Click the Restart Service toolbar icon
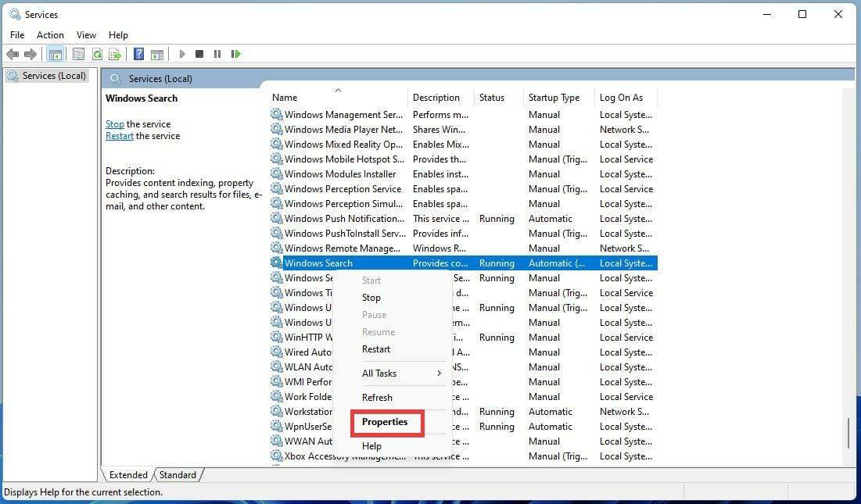This screenshot has height=504, width=861. click(x=236, y=54)
